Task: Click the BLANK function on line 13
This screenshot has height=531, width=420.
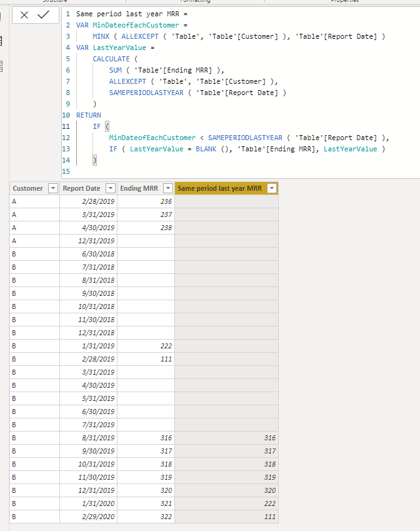Action: [206, 149]
